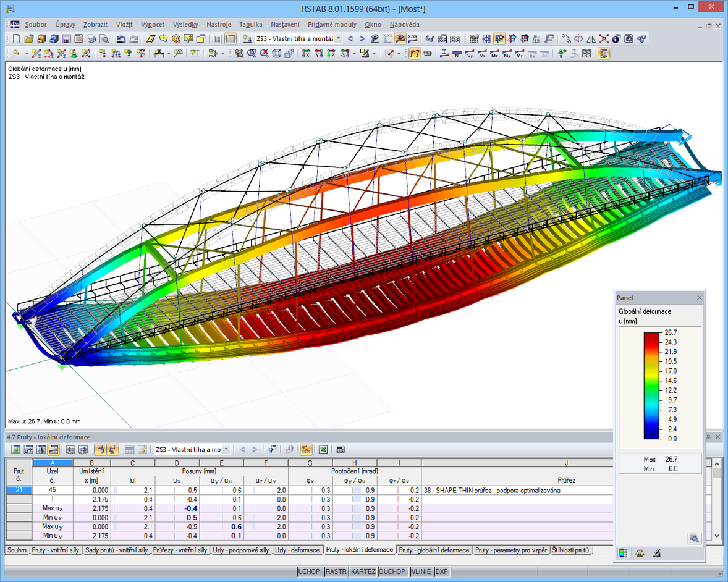The height and width of the screenshot is (582, 728).
Task: Create a new model with New icon
Action: click(x=16, y=38)
